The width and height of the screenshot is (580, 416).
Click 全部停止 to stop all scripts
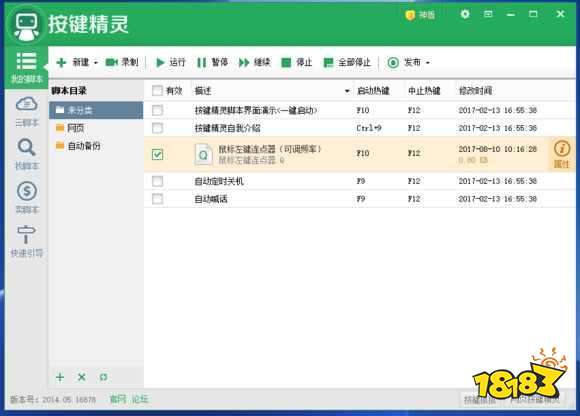click(x=347, y=62)
